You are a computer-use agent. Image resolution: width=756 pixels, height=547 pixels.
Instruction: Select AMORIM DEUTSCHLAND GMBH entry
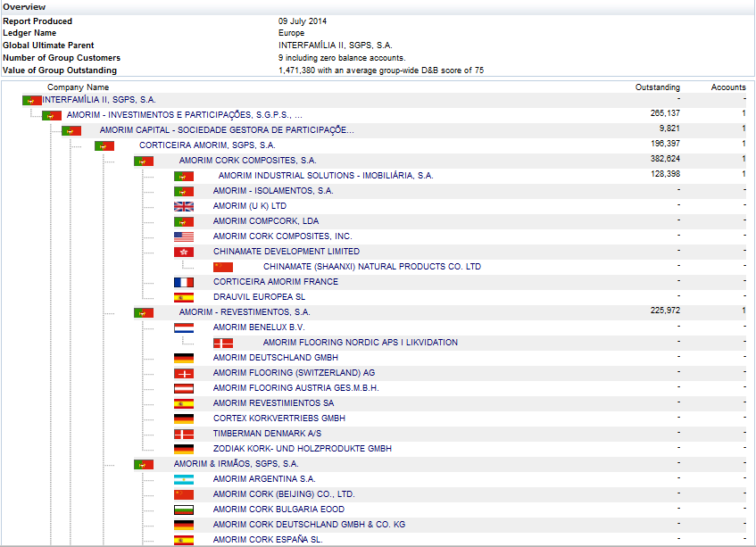pyautogui.click(x=276, y=358)
